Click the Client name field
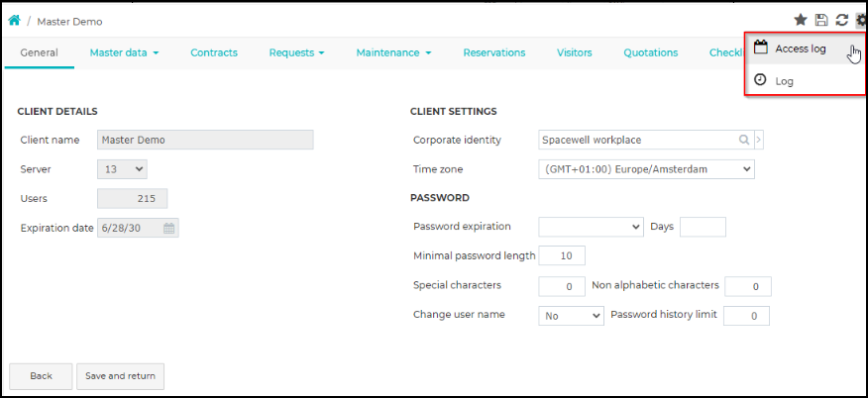Screen dimensions: 868x398 coord(205,140)
